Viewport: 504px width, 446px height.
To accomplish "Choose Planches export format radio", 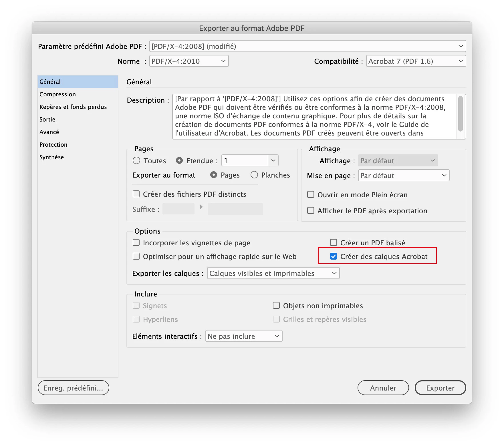I will click(254, 175).
